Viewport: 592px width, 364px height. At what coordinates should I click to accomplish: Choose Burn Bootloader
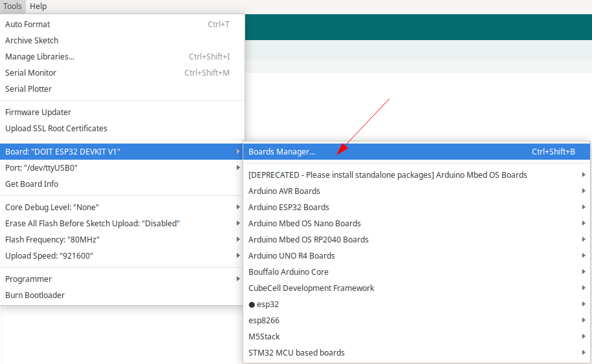tap(122, 295)
